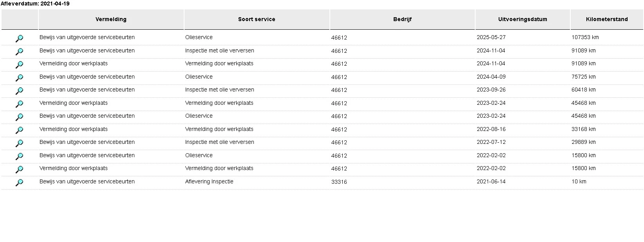Sort by Soort service column header
The image size is (644, 242).
[x=257, y=19]
